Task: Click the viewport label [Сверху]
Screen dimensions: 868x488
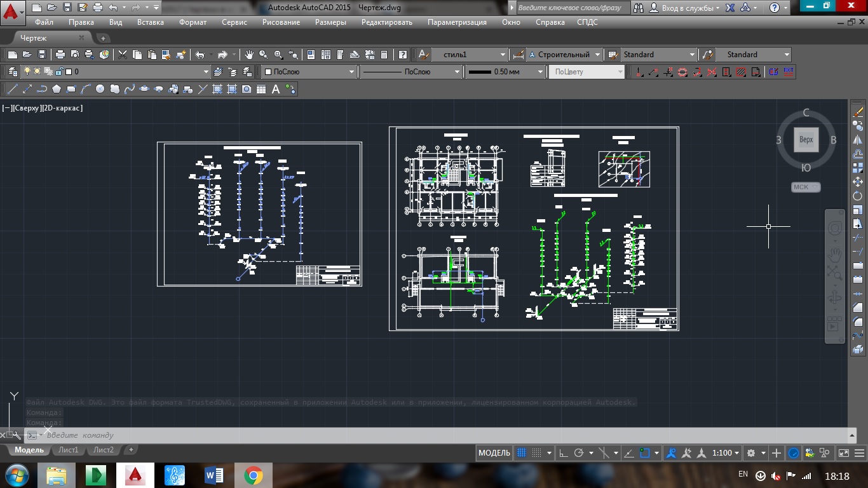Action: coord(27,108)
